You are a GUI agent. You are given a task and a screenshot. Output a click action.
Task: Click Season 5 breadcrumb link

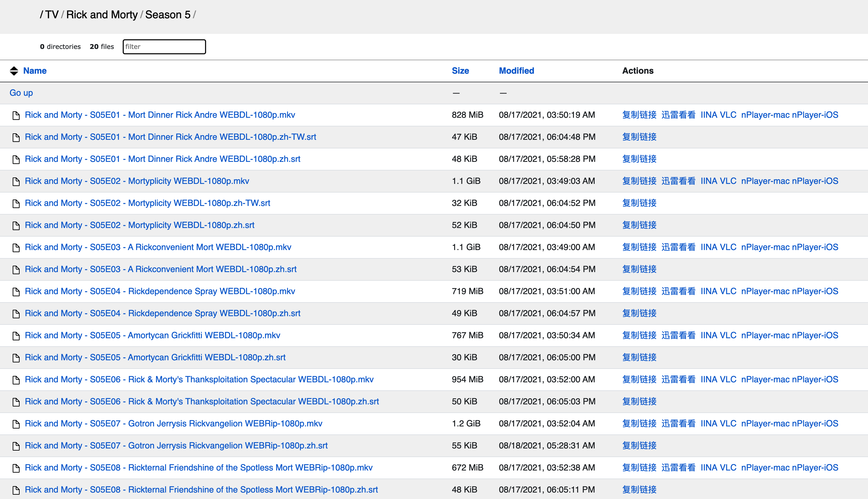point(168,15)
